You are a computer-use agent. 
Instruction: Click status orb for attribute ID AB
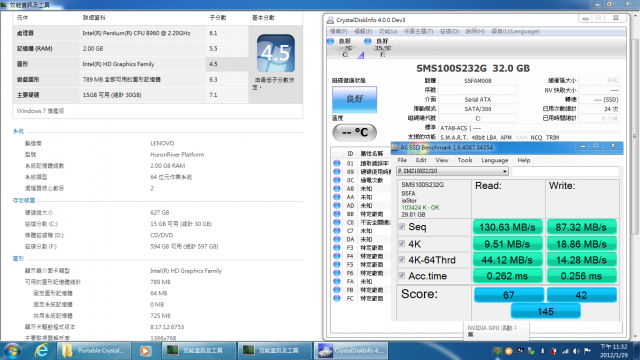click(x=337, y=189)
